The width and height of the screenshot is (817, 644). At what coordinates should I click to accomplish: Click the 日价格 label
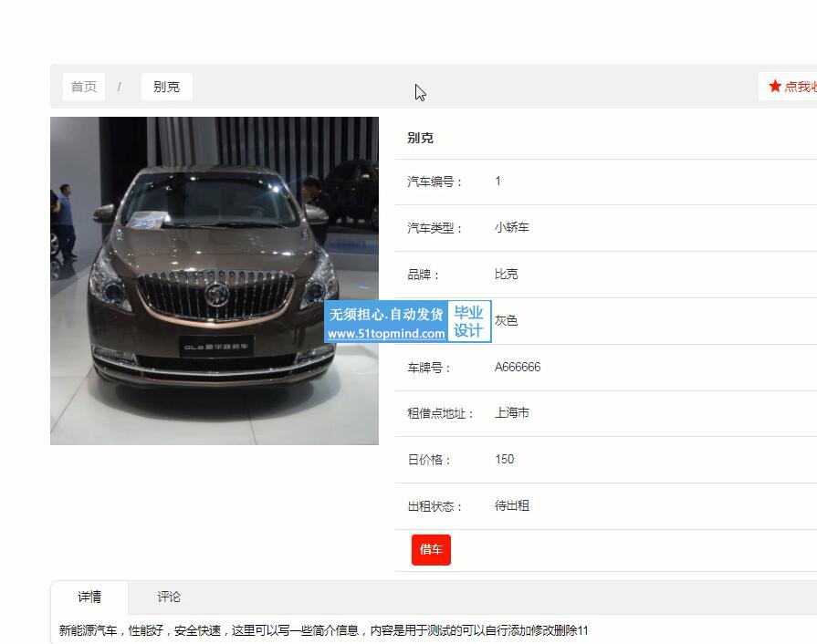[429, 460]
